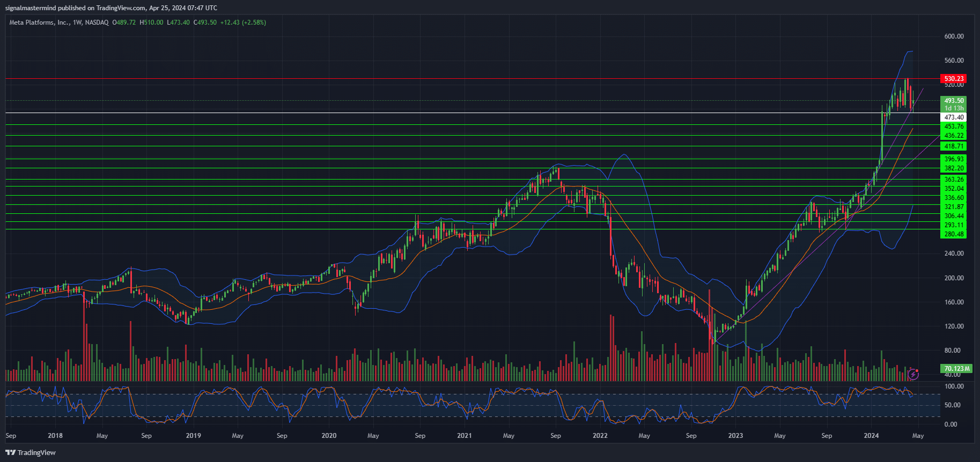Click the 200.00 price axis label
The width and height of the screenshot is (980, 462).
[x=954, y=278]
